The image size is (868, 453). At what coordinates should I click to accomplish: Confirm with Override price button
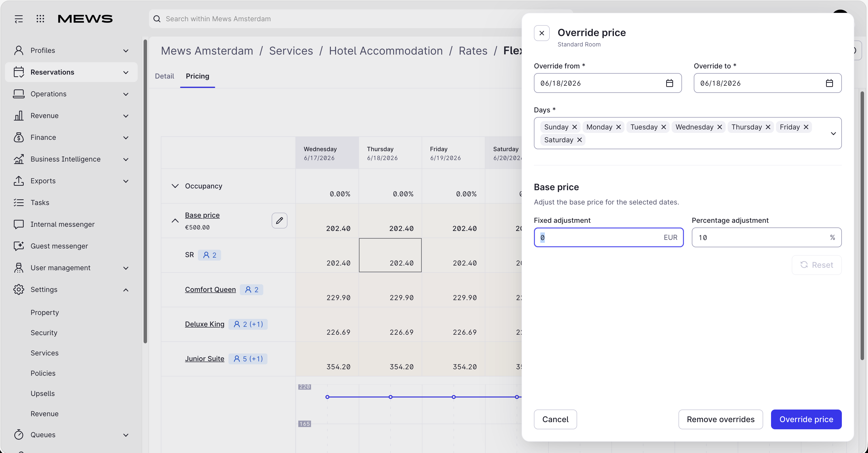click(x=806, y=419)
